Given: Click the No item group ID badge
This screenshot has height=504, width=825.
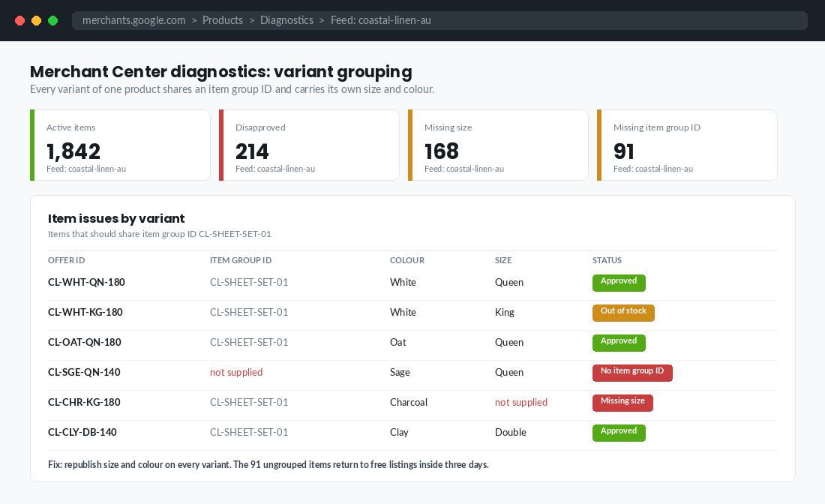Looking at the screenshot, I should click(632, 373).
